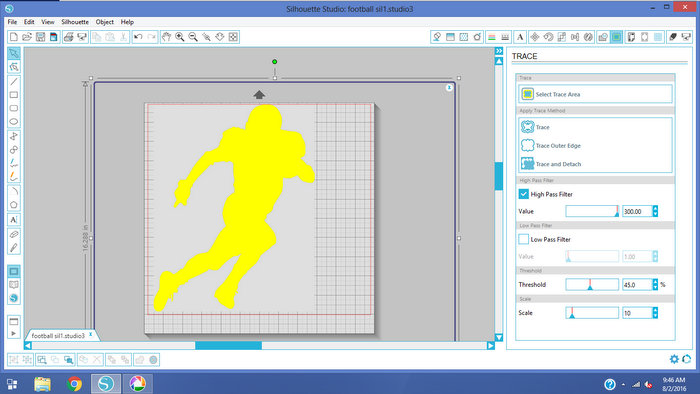This screenshot has height=394, width=700.
Task: Open Google Chrome from taskbar
Action: (x=75, y=384)
